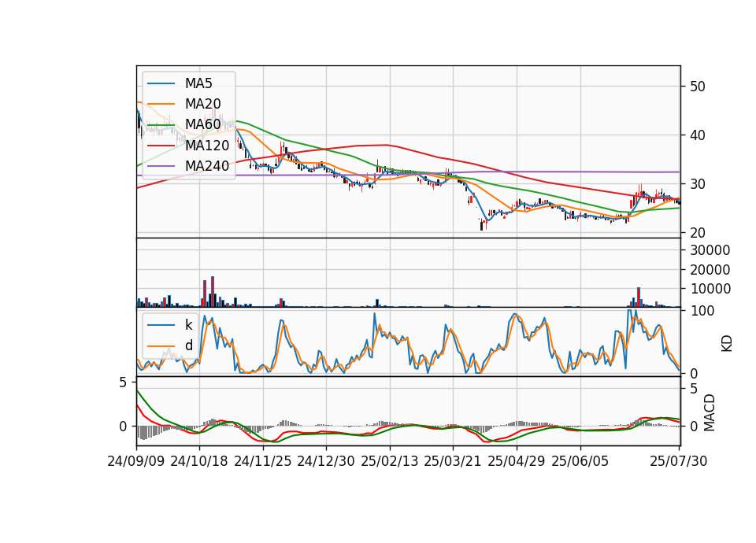The image size is (756, 543).
Task: Click the MA240 legend label
Action: (x=207, y=166)
